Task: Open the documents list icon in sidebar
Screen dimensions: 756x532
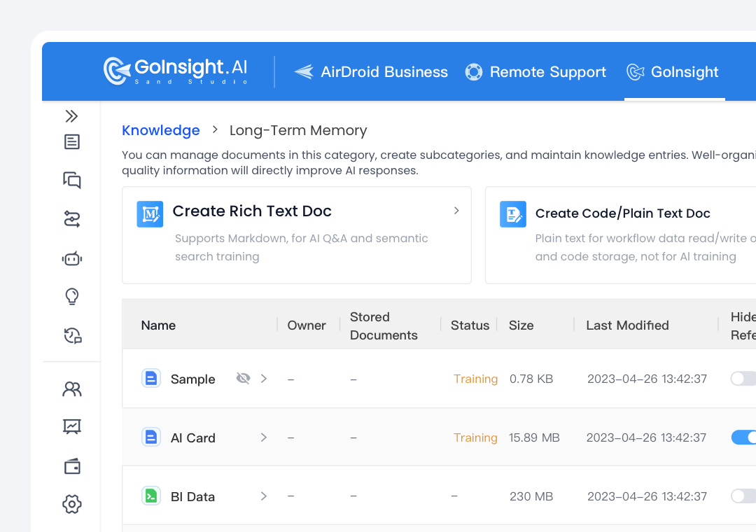Action: point(71,142)
